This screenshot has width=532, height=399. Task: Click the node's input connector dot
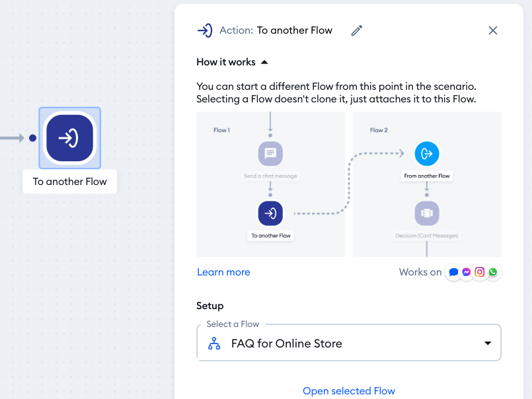[32, 138]
